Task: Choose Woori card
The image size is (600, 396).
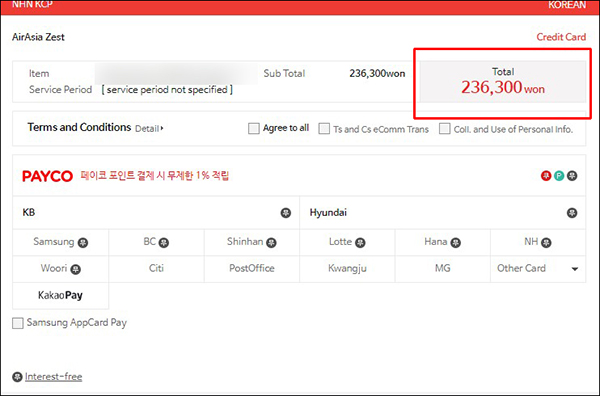Action: click(x=60, y=269)
